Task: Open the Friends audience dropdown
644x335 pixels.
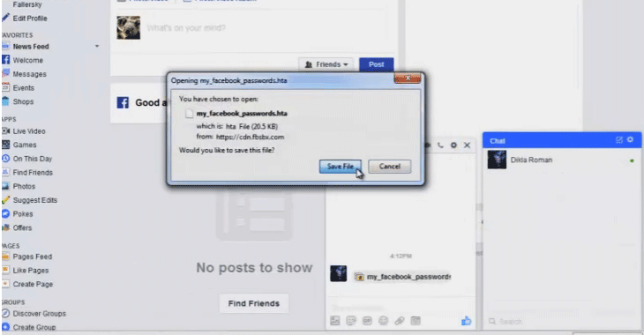Action: pyautogui.click(x=326, y=64)
